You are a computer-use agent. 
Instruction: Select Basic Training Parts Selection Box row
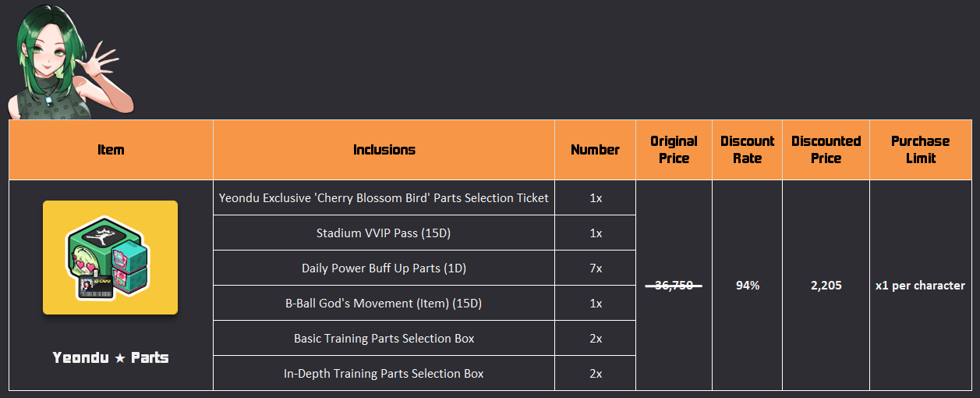384,339
